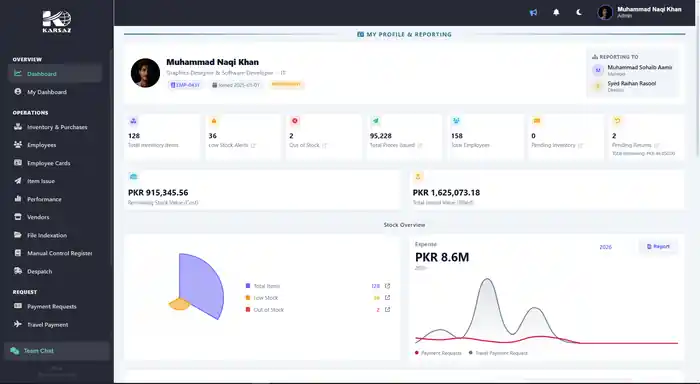The width and height of the screenshot is (700, 384).
Task: Click the purple Total Items legend swatch
Action: (x=248, y=286)
